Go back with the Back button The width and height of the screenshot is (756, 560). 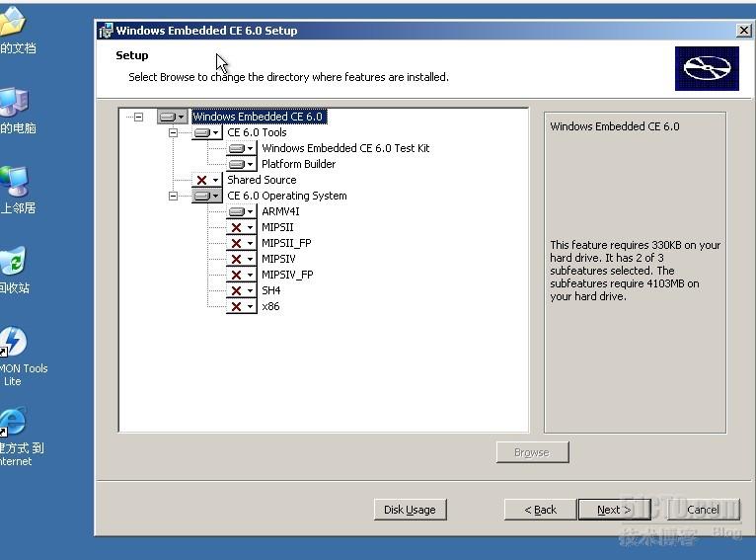click(x=540, y=510)
